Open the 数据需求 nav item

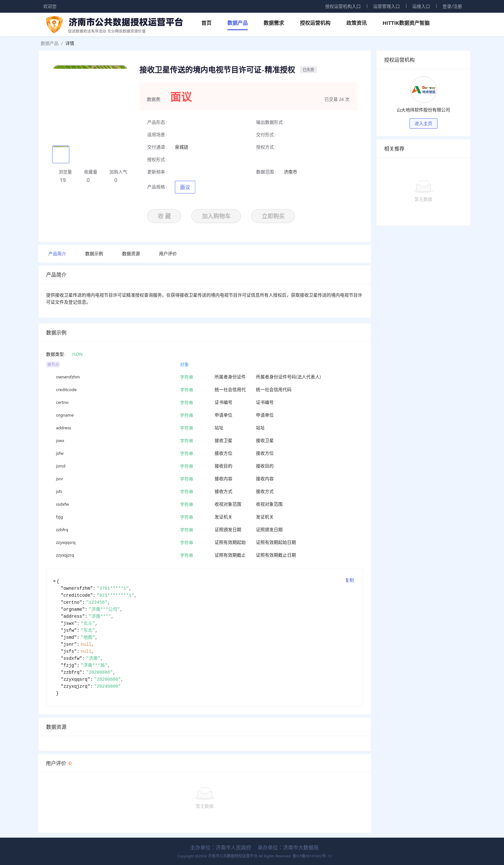click(273, 23)
